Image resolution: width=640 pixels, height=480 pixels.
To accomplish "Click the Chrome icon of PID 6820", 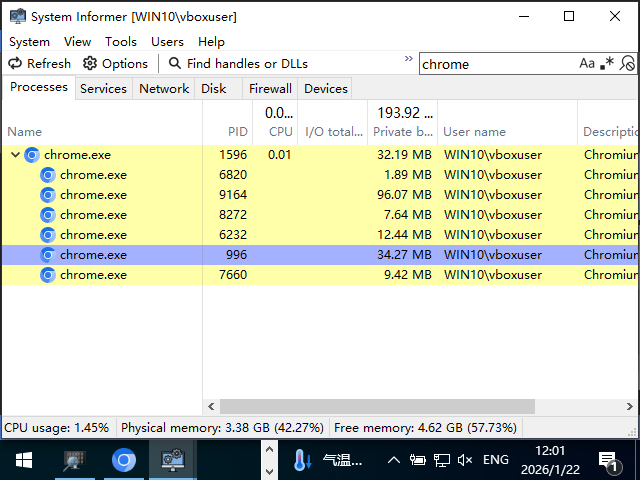I will [48, 175].
